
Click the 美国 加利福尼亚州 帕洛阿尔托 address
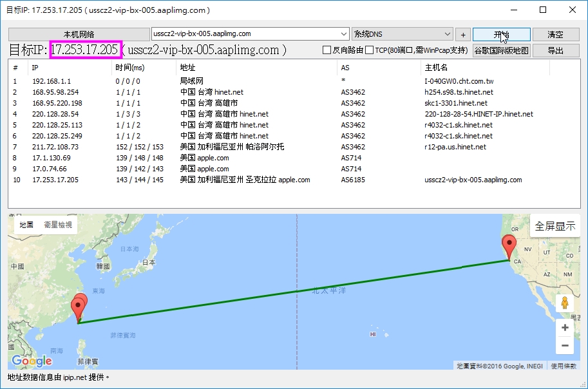232,147
